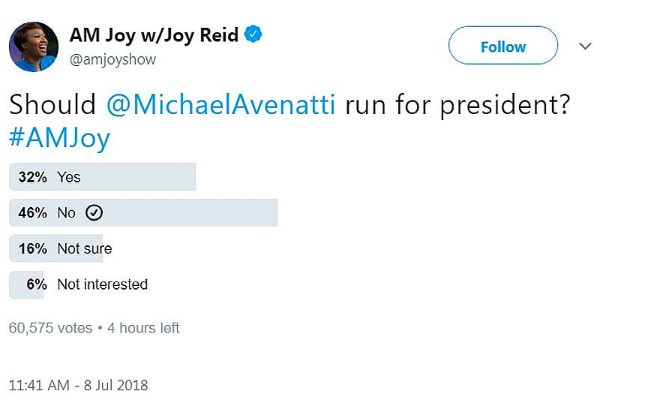
Task: Click the 32% percentage label
Action: (x=33, y=177)
